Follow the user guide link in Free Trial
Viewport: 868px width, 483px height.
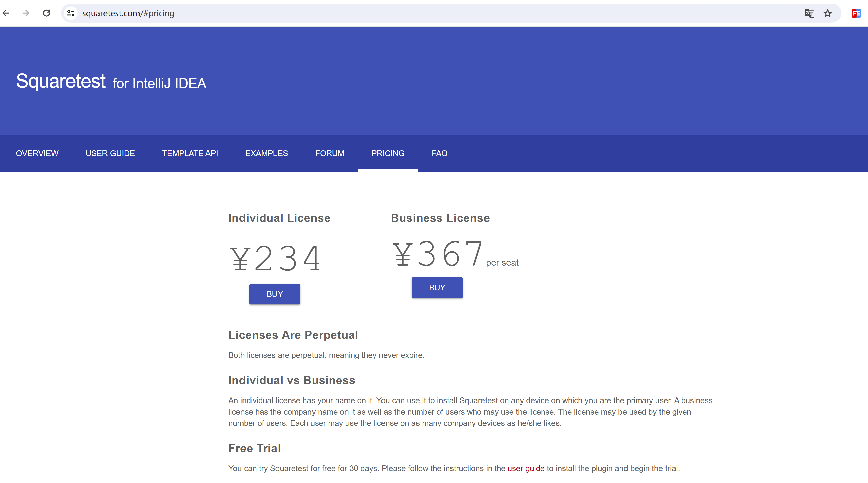coord(526,468)
